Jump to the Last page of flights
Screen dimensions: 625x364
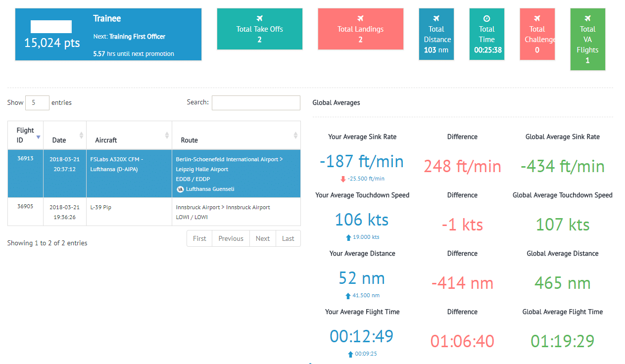pos(288,238)
